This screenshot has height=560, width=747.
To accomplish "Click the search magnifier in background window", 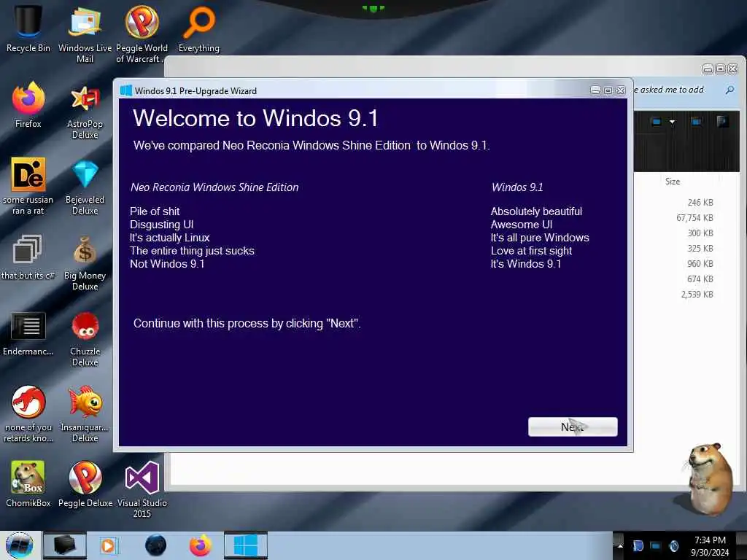I will point(729,90).
